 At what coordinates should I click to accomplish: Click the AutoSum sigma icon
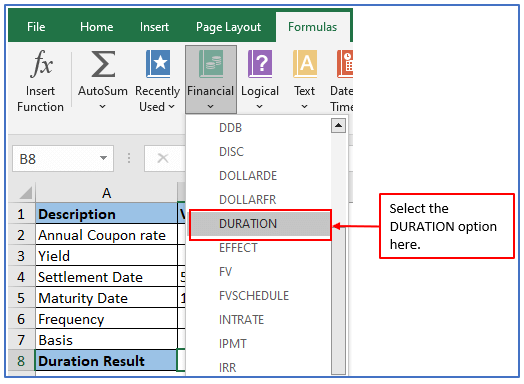[103, 64]
